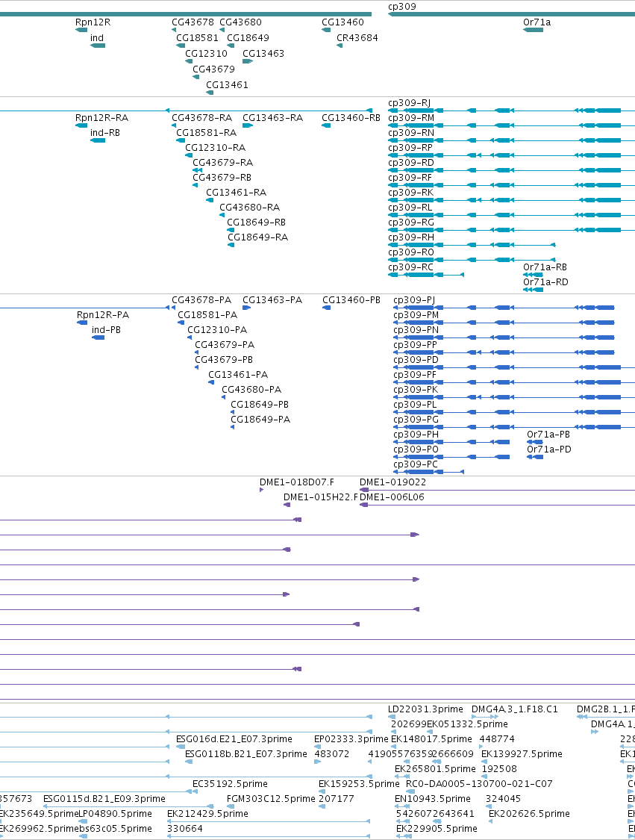Select transcript CG18581-RA label
The width and height of the screenshot is (635, 840).
coord(206,133)
